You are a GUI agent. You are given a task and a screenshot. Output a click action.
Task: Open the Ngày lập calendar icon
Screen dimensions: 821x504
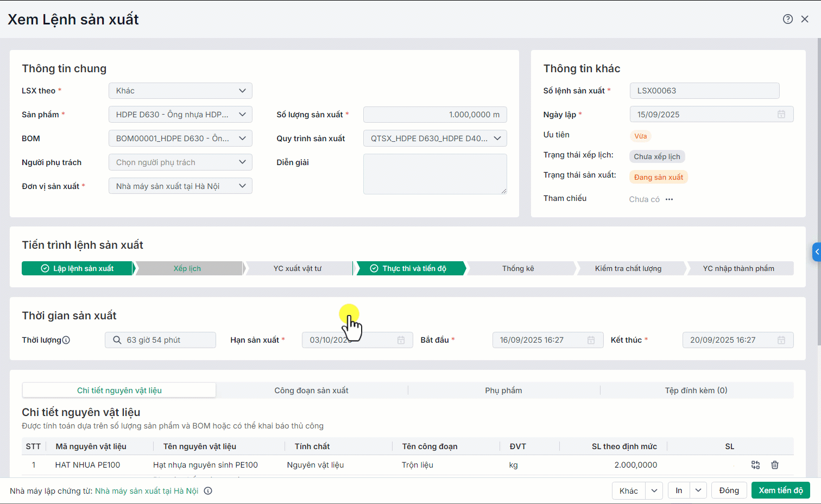pyautogui.click(x=781, y=115)
